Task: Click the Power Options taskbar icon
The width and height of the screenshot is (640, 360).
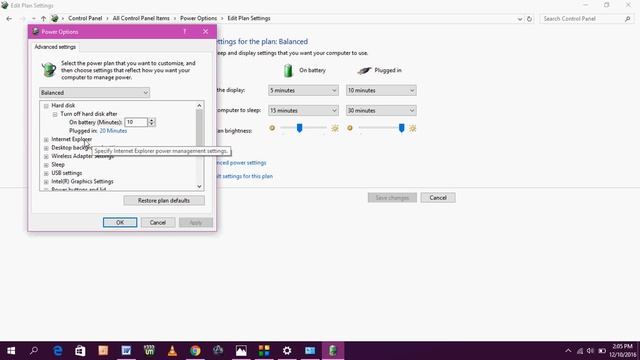Action: click(x=333, y=351)
